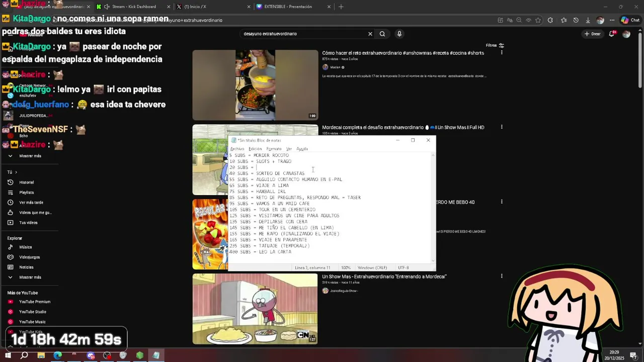644x362 pixels.
Task: Open more options for Masiam's reto video
Action: coord(502,53)
